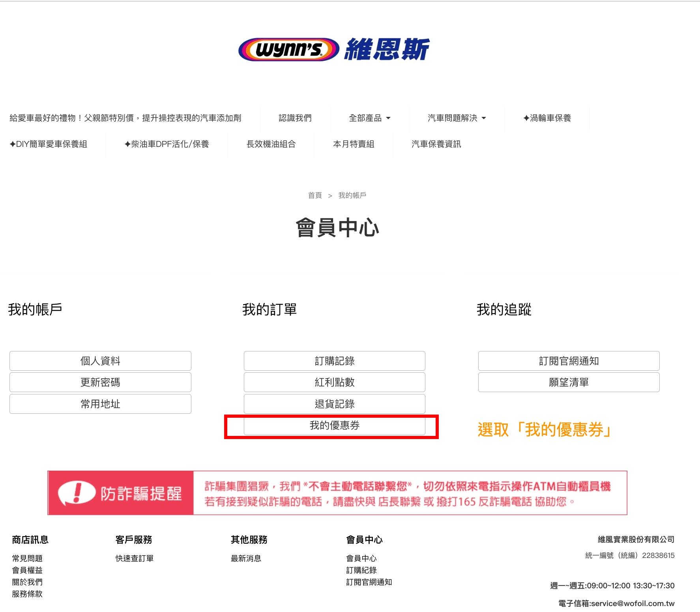Expand the 全部產品 dropdown menu
This screenshot has height=612, width=700.
coord(369,118)
